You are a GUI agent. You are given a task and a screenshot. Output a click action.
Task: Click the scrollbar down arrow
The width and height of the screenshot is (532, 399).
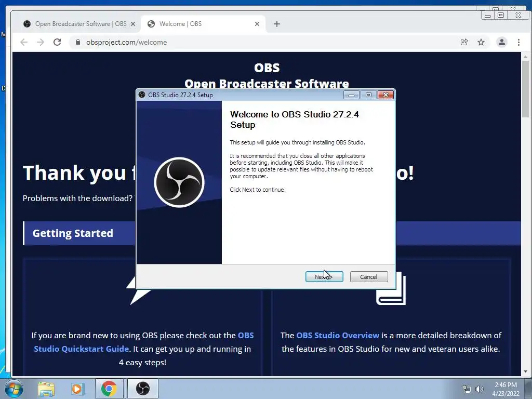tap(526, 371)
